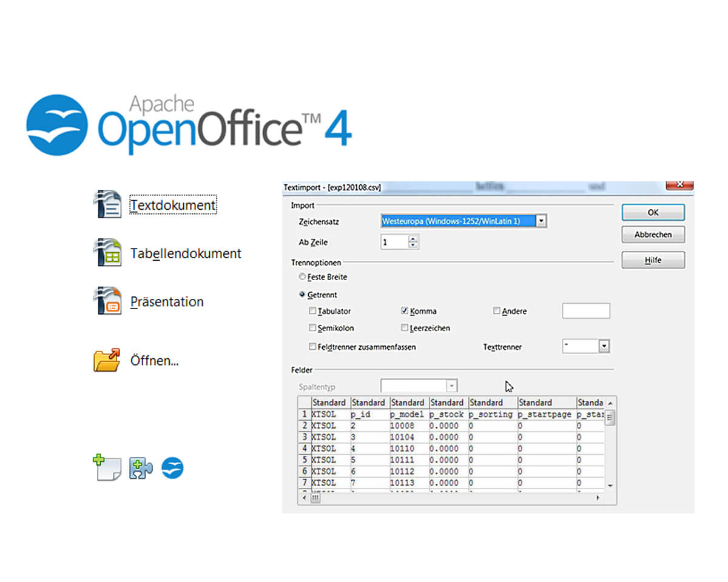This screenshot has height=582, width=728.
Task: Decrease Ab Zeile with the down spinner arrow
Action: 414,246
